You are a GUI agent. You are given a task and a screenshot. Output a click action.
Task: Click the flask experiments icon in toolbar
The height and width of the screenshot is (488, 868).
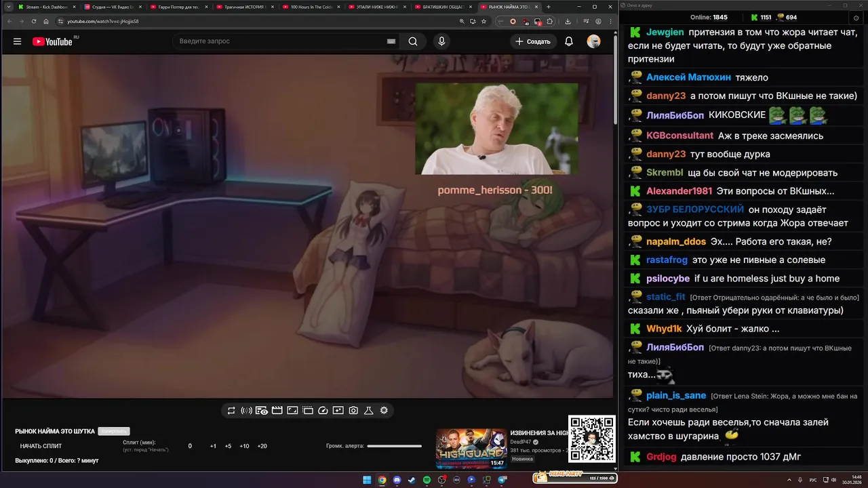point(369,410)
